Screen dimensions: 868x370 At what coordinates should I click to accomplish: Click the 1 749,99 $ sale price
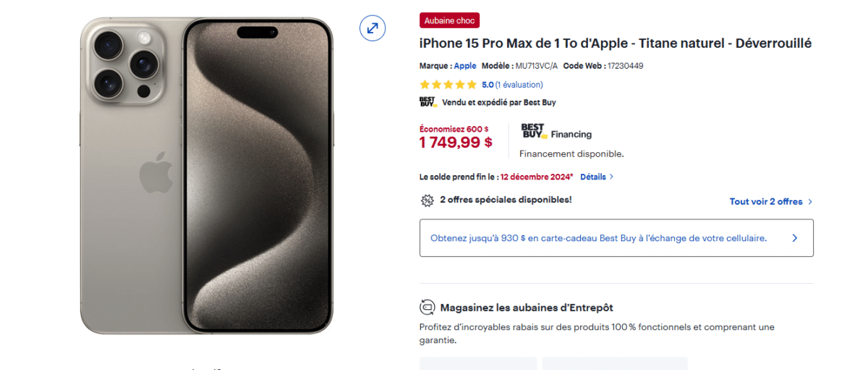(x=456, y=143)
